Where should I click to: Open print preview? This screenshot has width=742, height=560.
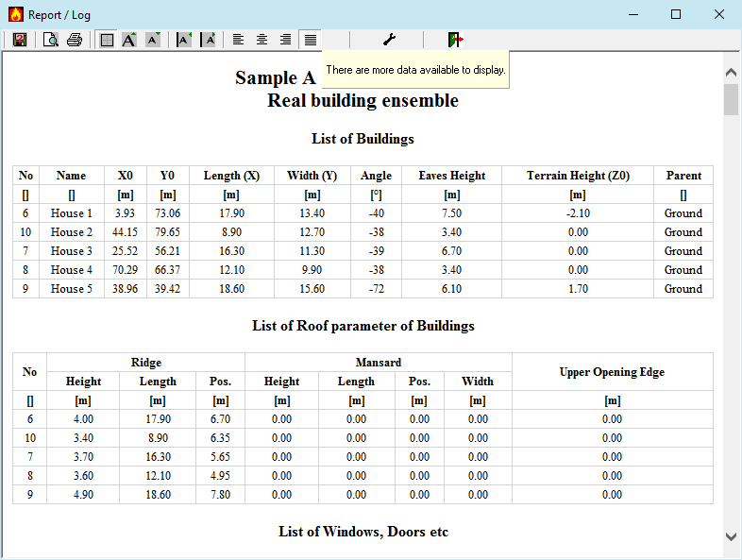[51, 40]
